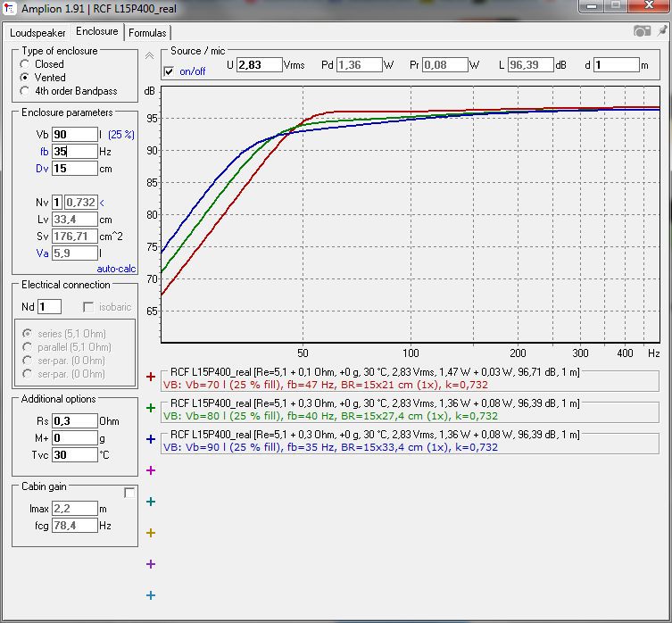Click the Lv vent length field

click(x=75, y=219)
